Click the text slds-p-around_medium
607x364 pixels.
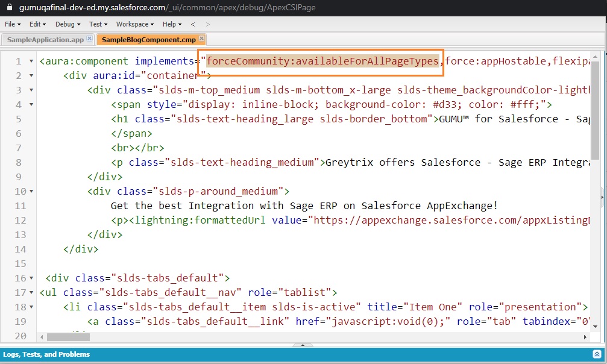(x=218, y=191)
